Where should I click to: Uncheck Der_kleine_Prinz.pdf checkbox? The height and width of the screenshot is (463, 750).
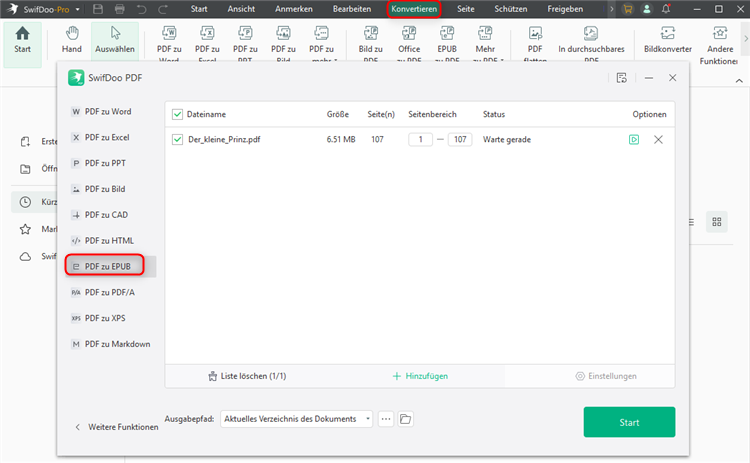(177, 140)
